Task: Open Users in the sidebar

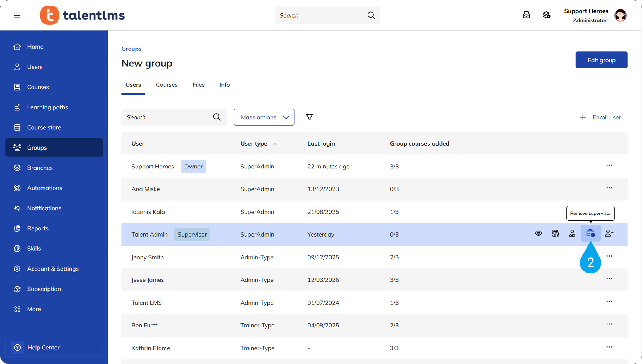Action: pyautogui.click(x=54, y=67)
